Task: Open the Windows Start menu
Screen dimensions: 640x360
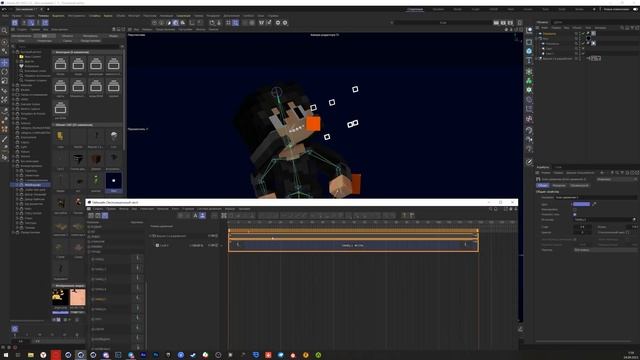Action: (x=5, y=355)
